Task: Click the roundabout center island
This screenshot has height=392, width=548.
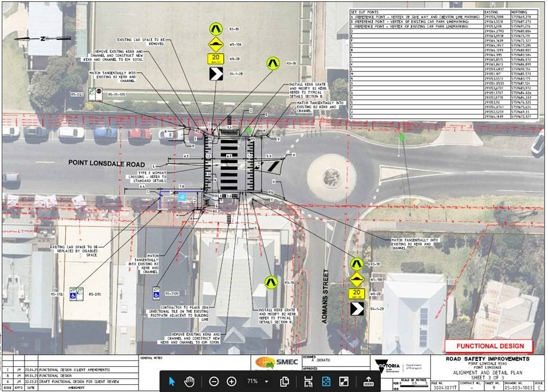Action: coord(331,177)
